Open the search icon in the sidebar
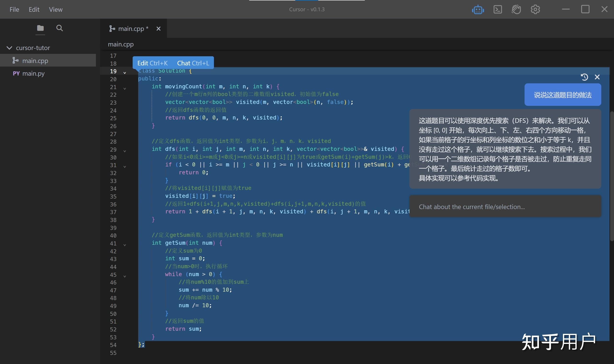Screen dimensions: 614x364 click(x=59, y=28)
